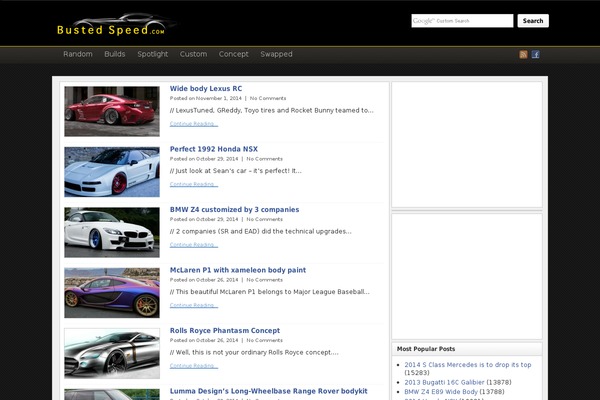Open the Random menu item
The height and width of the screenshot is (400, 600).
(x=78, y=54)
